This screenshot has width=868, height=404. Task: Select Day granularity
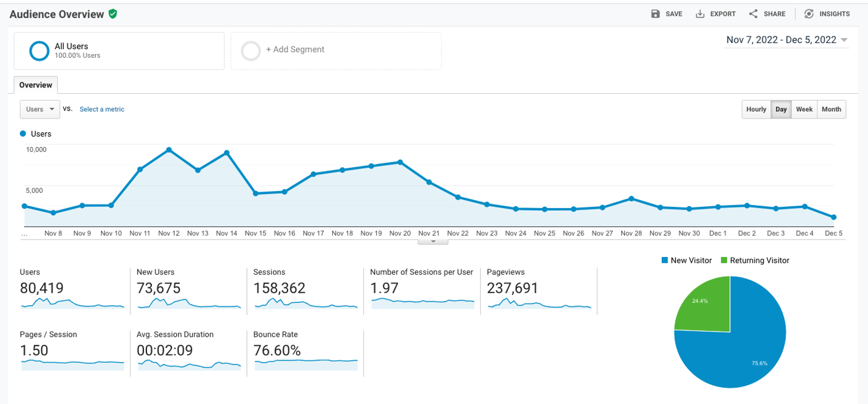click(781, 110)
